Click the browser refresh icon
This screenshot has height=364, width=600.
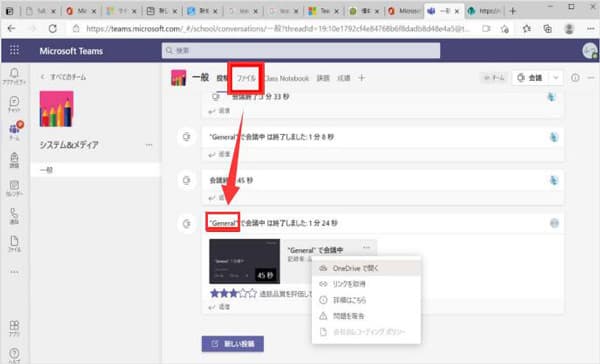pyautogui.click(x=52, y=29)
